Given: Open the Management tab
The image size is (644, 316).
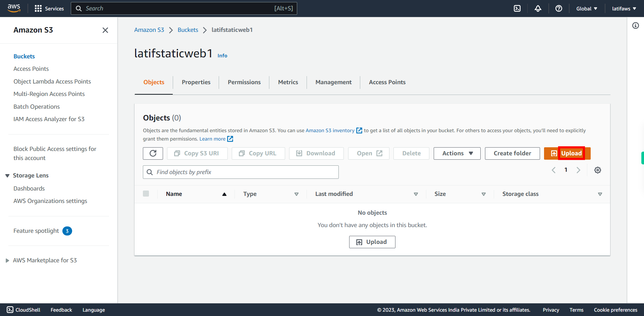Looking at the screenshot, I should (x=333, y=82).
